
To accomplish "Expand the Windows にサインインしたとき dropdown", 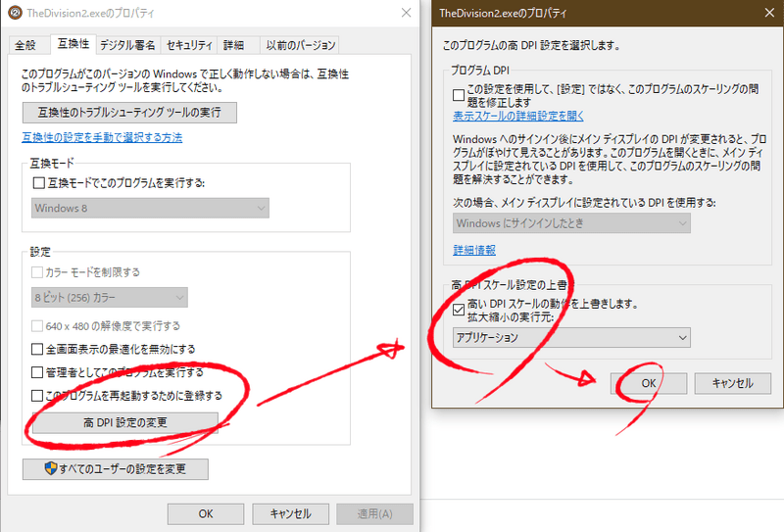I will click(x=571, y=222).
